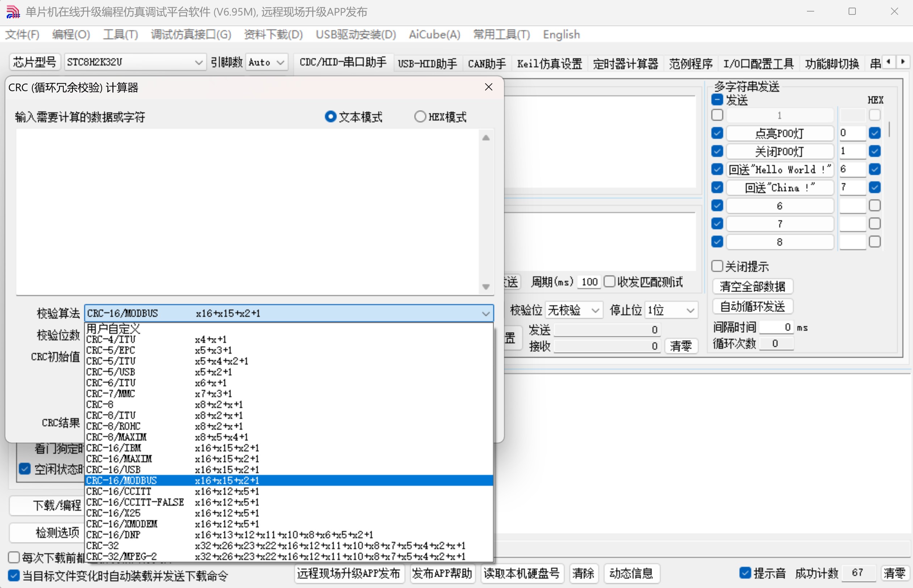
Task: Click the 循环次数 input field
Action: [x=776, y=343]
